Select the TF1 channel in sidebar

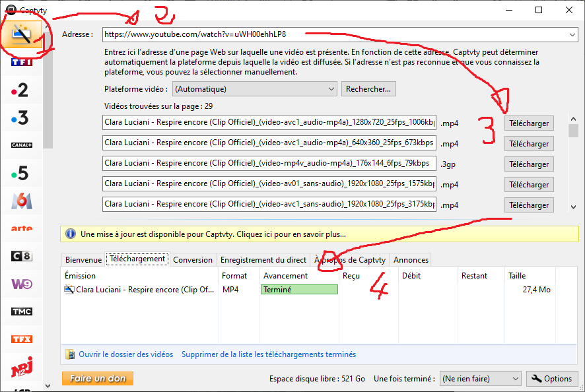tap(22, 62)
